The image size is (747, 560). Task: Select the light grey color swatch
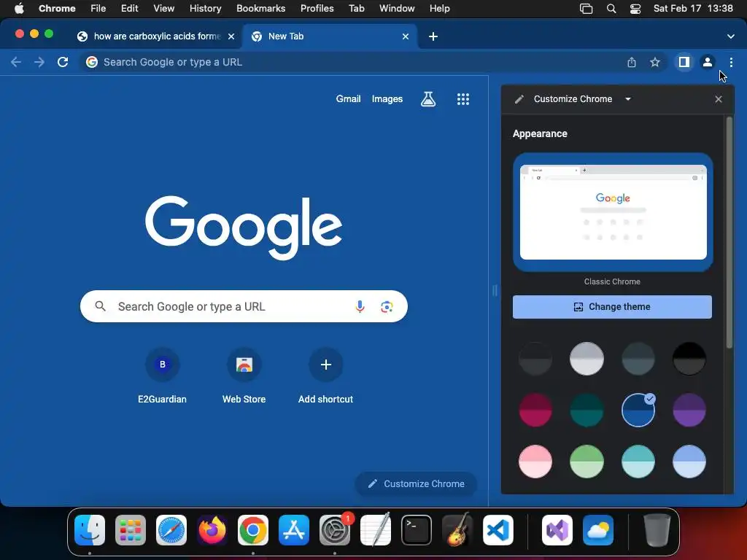[587, 359]
